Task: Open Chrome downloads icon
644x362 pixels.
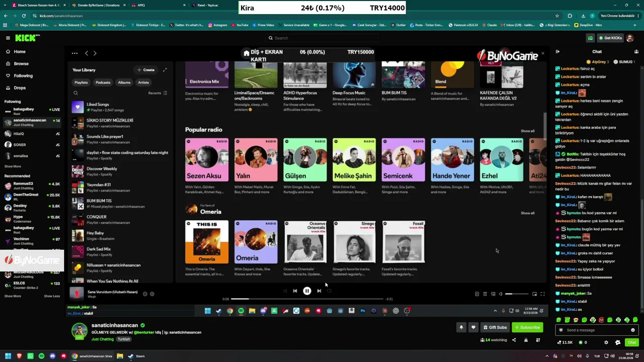Action: coord(582,16)
